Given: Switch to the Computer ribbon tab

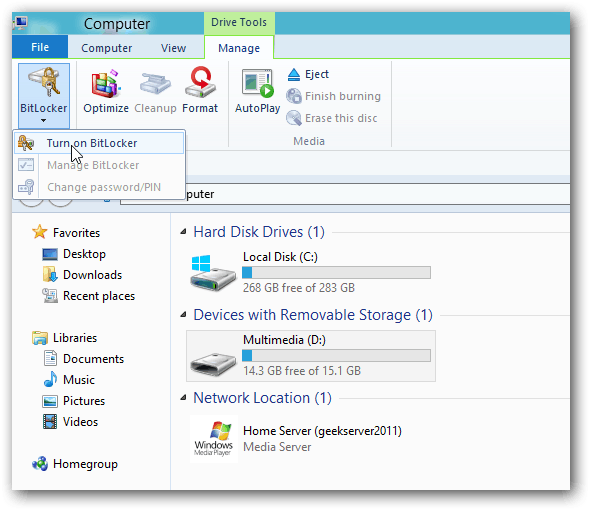Looking at the screenshot, I should (106, 48).
